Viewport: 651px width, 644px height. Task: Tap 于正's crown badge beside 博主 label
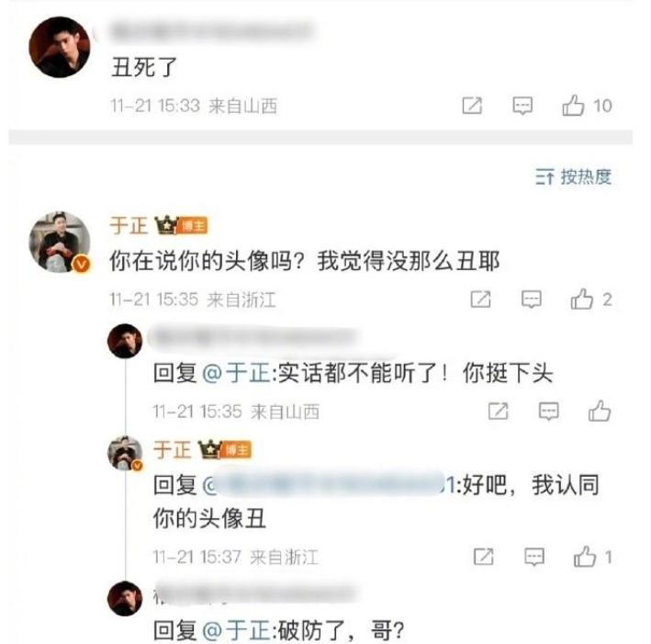click(166, 226)
